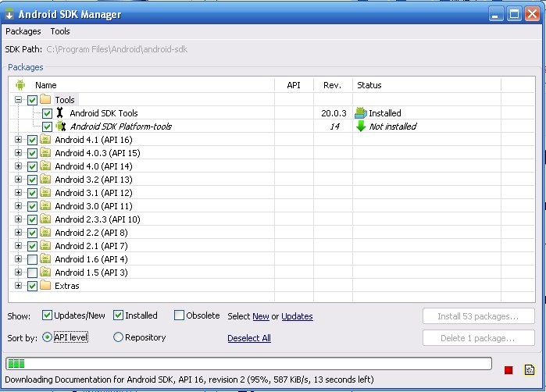This screenshot has height=392, width=546.
Task: Click the Android 3.2 (API 13) folder icon
Action: point(45,180)
